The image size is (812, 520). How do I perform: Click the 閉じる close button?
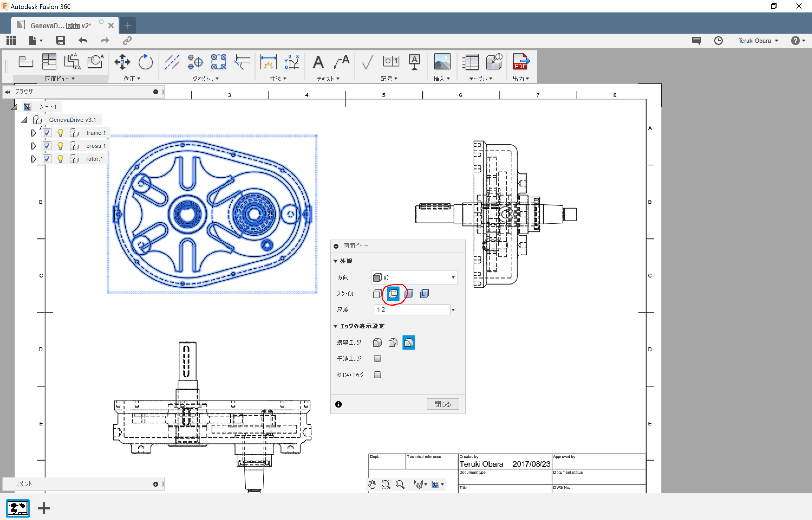pos(442,404)
